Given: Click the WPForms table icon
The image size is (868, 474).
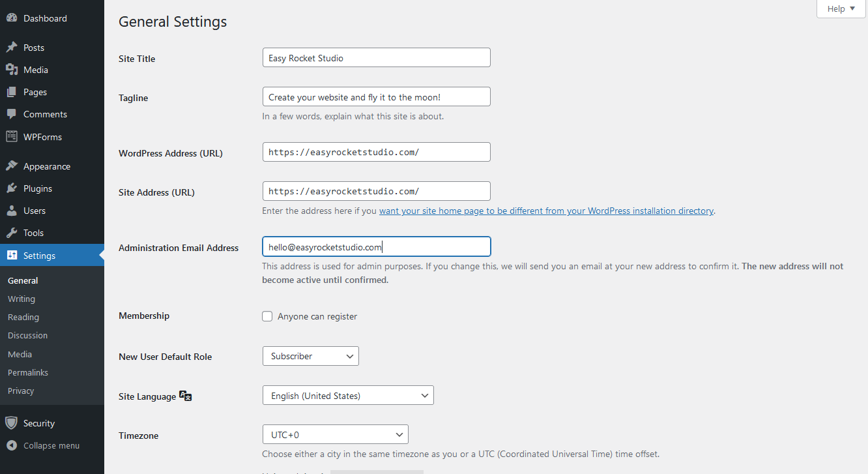Looking at the screenshot, I should [12, 137].
